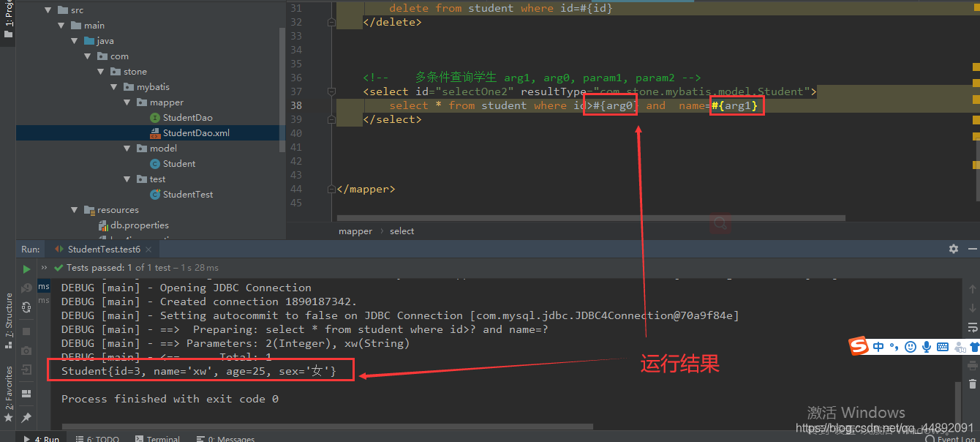980x442 pixels.
Task: Toggle soft-wrap in console
Action: 973,327
